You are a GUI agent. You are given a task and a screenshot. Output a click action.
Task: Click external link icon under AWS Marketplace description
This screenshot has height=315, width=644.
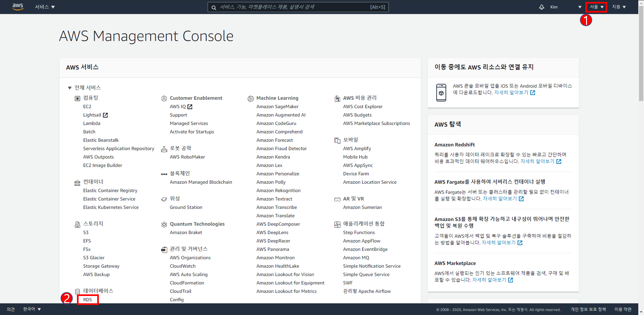click(511, 280)
